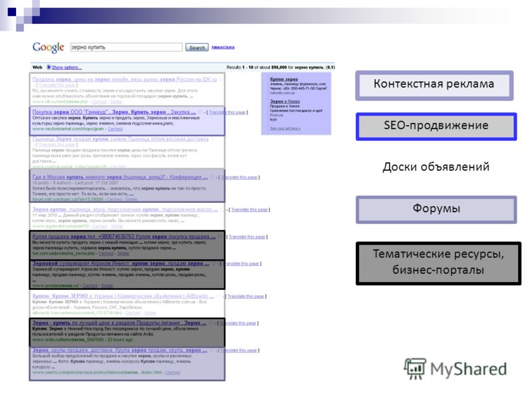The height and width of the screenshot is (399, 532).
Task: Open result 'Зерновой супермаркет Агроком Инвест'
Action: tap(120, 263)
